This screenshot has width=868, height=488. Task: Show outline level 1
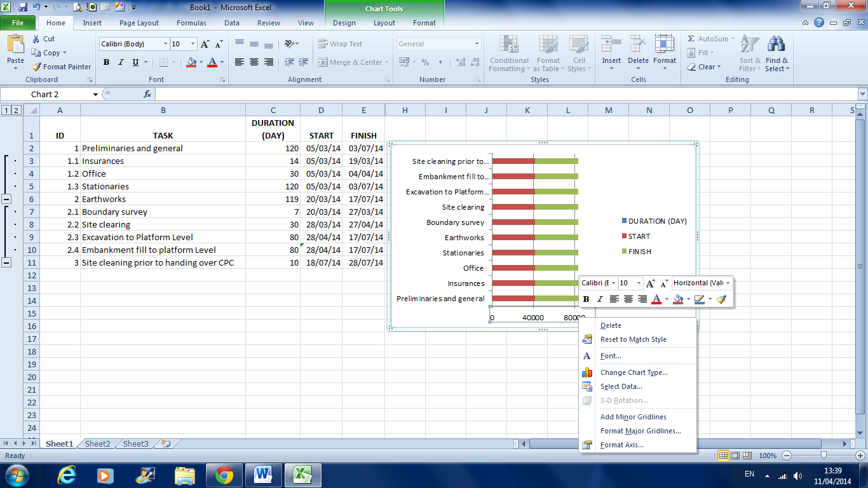[6, 110]
